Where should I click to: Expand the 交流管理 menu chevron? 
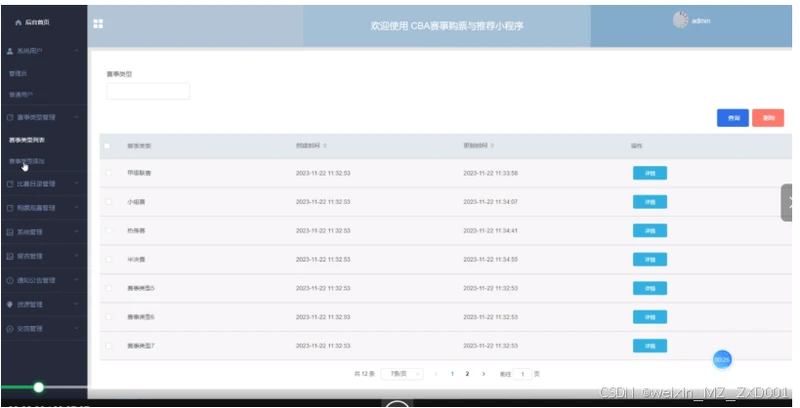click(x=76, y=329)
